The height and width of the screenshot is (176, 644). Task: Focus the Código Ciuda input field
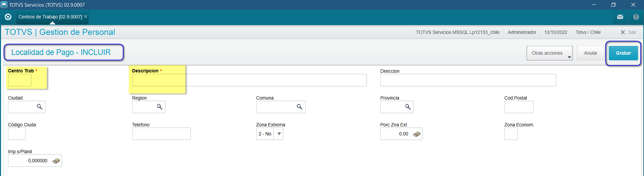(x=17, y=134)
